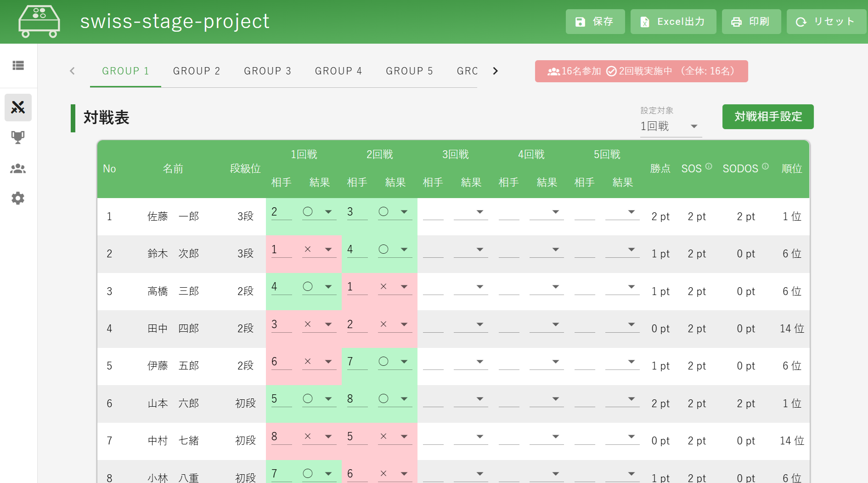Open the list menu icon in sidebar
Screen dimensions: 868x483
(x=18, y=66)
